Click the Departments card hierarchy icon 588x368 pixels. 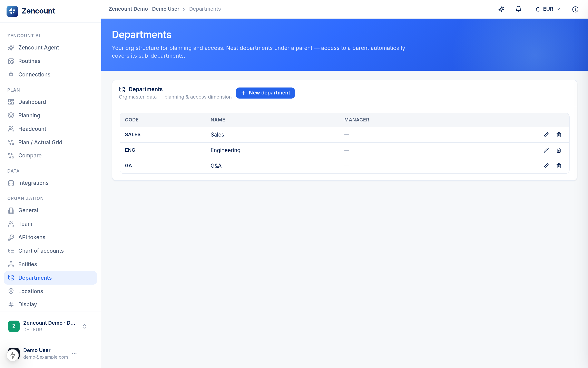click(x=122, y=90)
